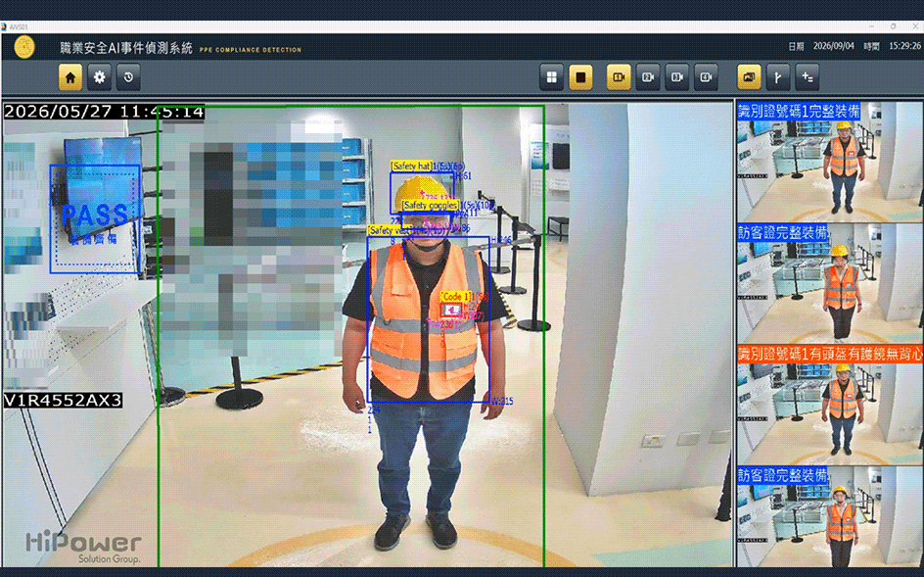Click the branching route icon button
Image resolution: width=924 pixels, height=577 pixels.
[778, 77]
